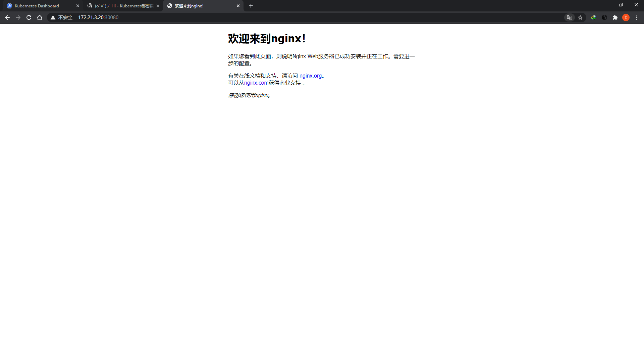Viewport: 644px width, 352px height.
Task: Follow the nginx.org link
Action: [x=311, y=76]
